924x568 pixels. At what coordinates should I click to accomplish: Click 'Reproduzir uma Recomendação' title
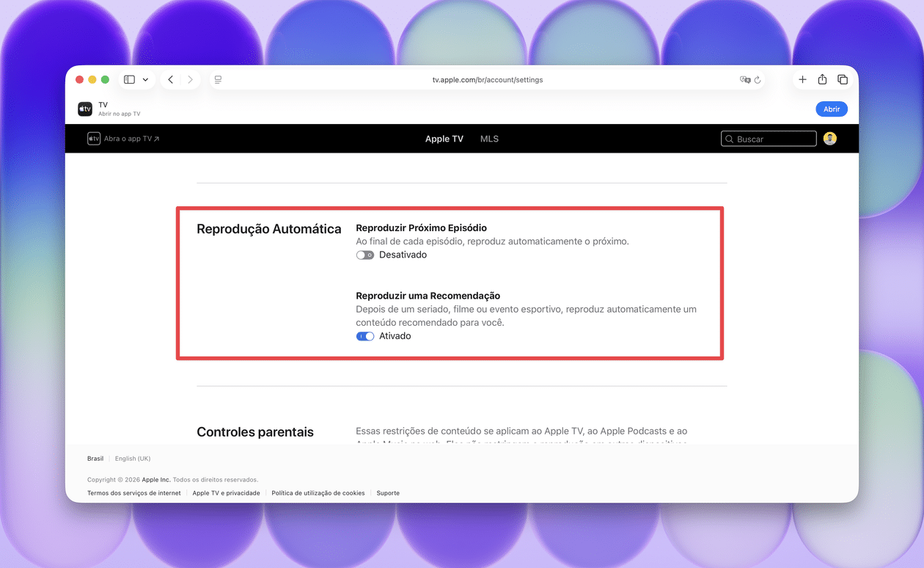click(x=428, y=296)
